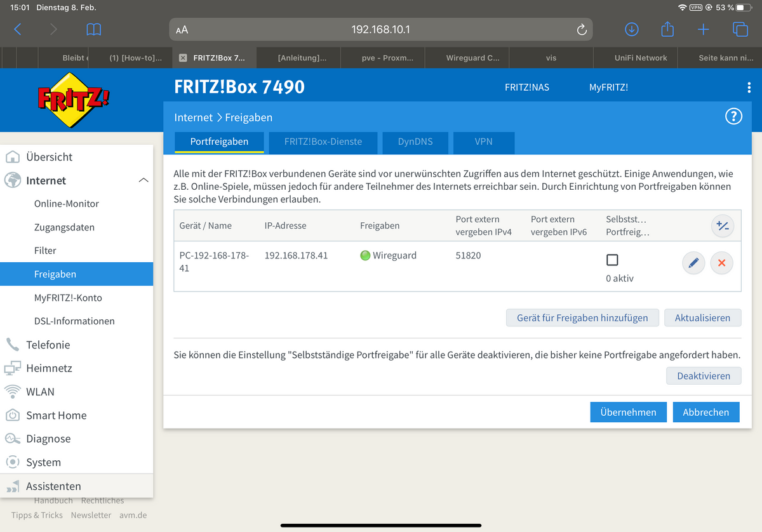Click the Aktualisieren button
Screen dimensions: 762x532
coord(702,318)
